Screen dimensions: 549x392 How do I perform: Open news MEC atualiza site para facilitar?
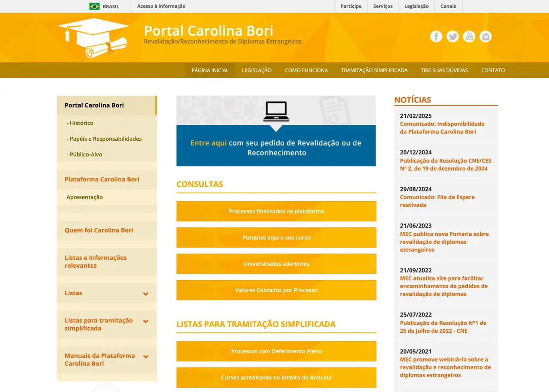pyautogui.click(x=444, y=286)
